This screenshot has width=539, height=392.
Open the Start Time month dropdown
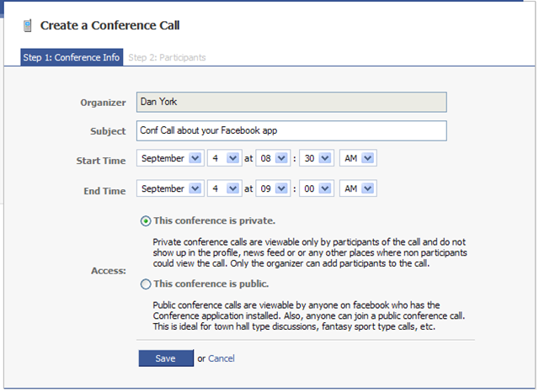pyautogui.click(x=171, y=158)
